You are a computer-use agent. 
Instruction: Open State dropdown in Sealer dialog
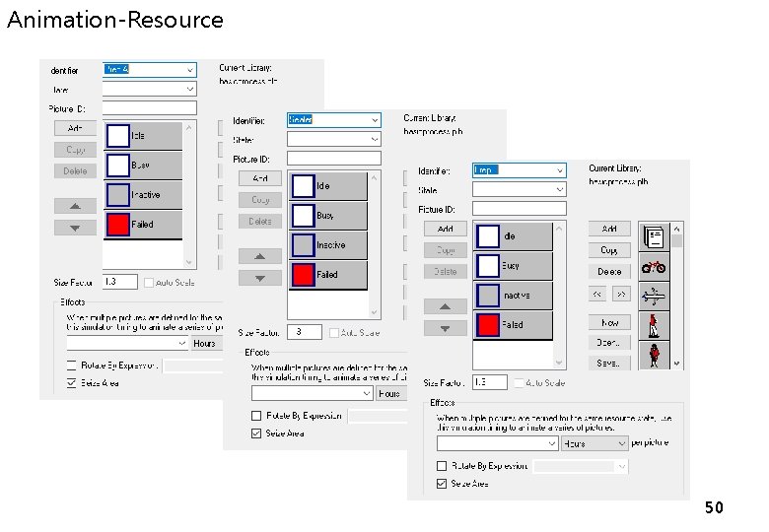tap(375, 139)
